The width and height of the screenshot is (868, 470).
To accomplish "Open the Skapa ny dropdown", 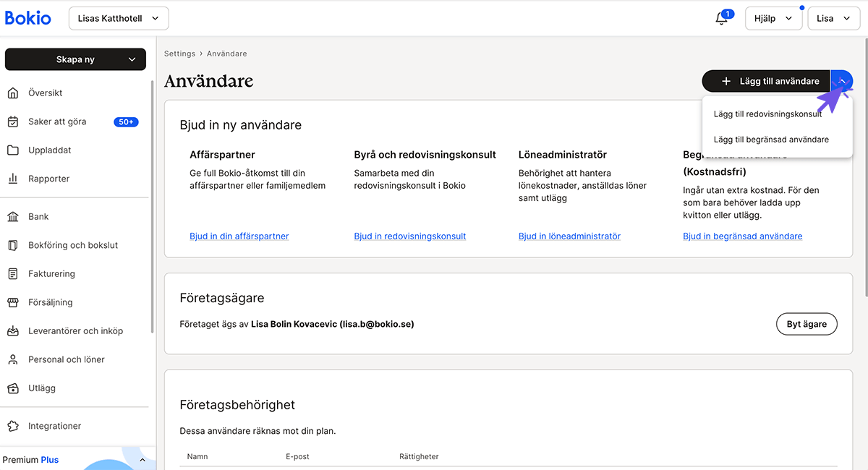I will [75, 59].
